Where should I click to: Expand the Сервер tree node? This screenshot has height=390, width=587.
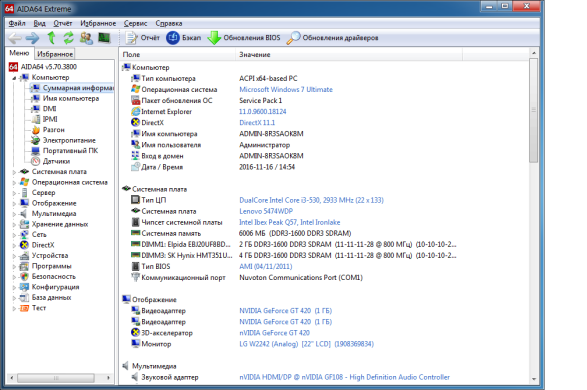click(x=14, y=193)
